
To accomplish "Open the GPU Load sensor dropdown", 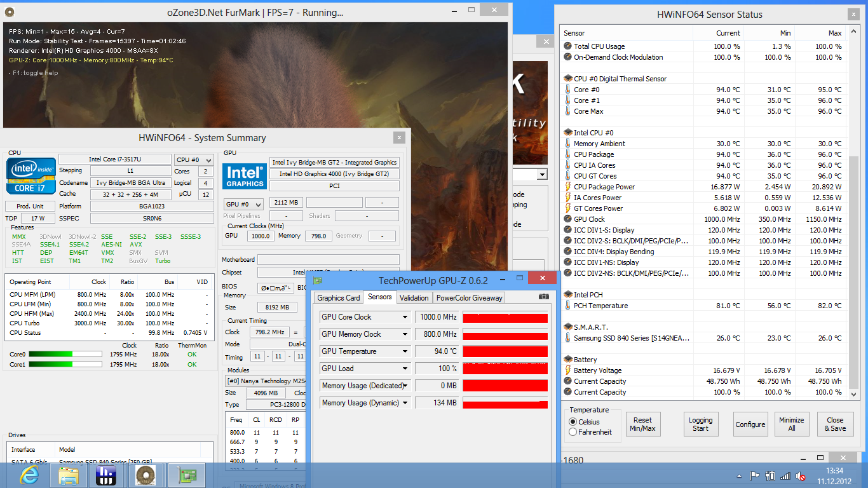I will (405, 369).
